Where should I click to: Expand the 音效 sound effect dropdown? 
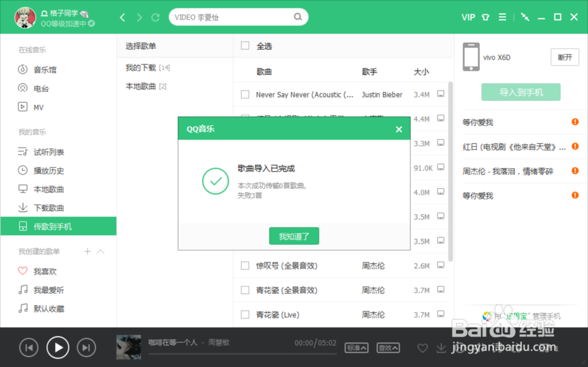(x=388, y=348)
